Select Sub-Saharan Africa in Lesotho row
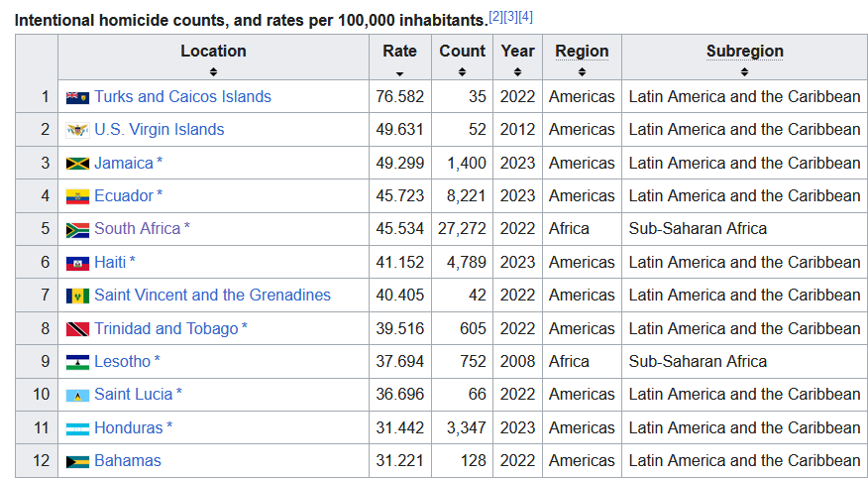This screenshot has height=478, width=868. pos(698,362)
